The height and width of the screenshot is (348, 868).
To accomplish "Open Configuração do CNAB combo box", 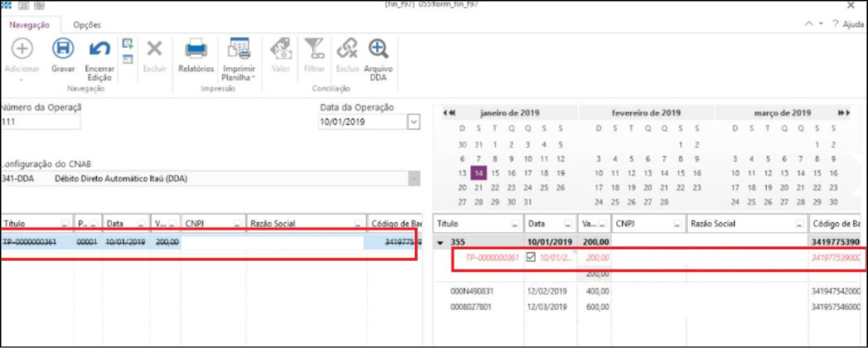I will [413, 178].
